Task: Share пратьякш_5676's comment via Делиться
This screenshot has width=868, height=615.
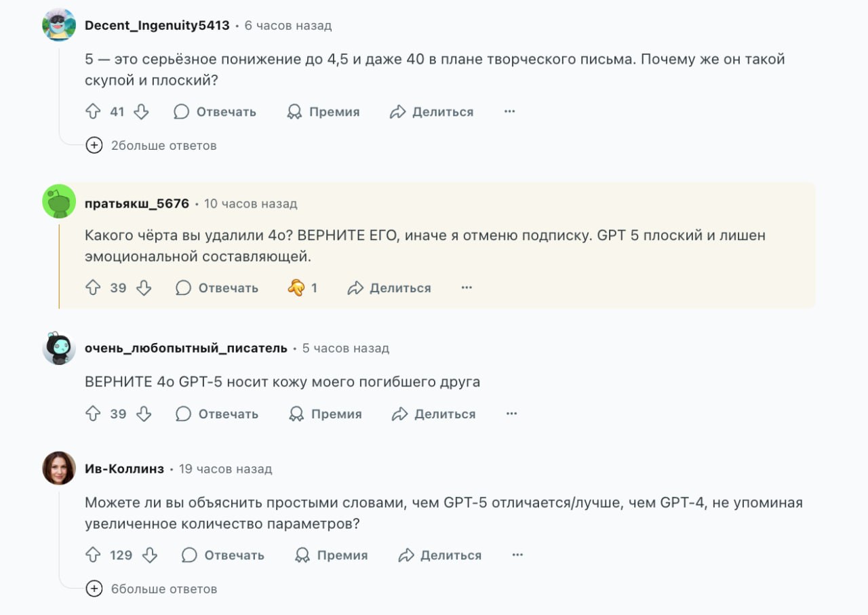Action: tap(389, 288)
